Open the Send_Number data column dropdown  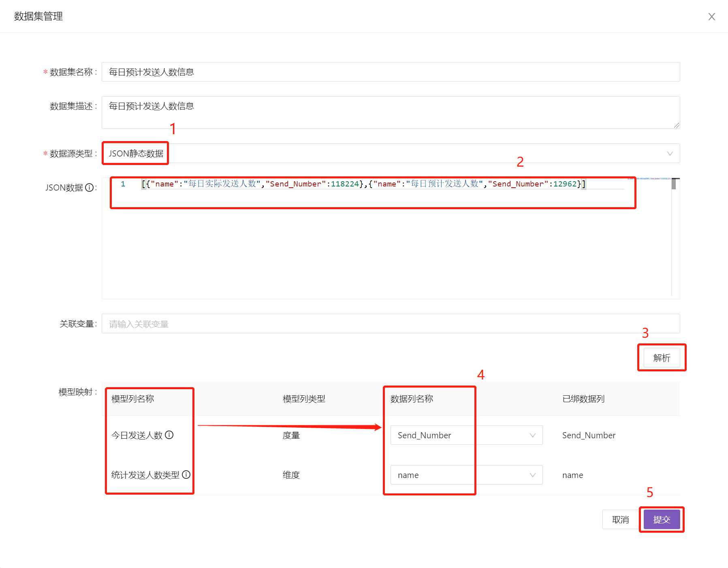(466, 435)
